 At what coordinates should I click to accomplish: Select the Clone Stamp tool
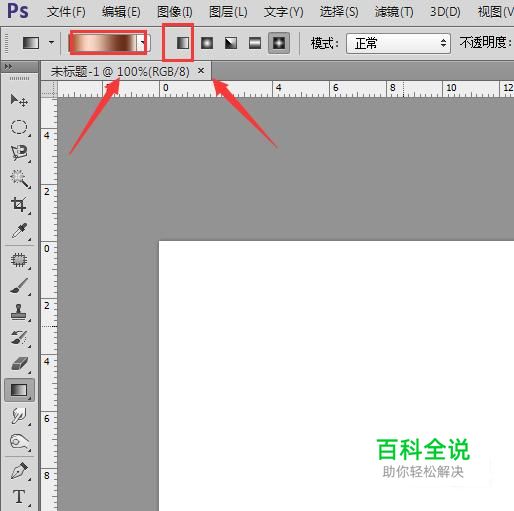pyautogui.click(x=19, y=312)
